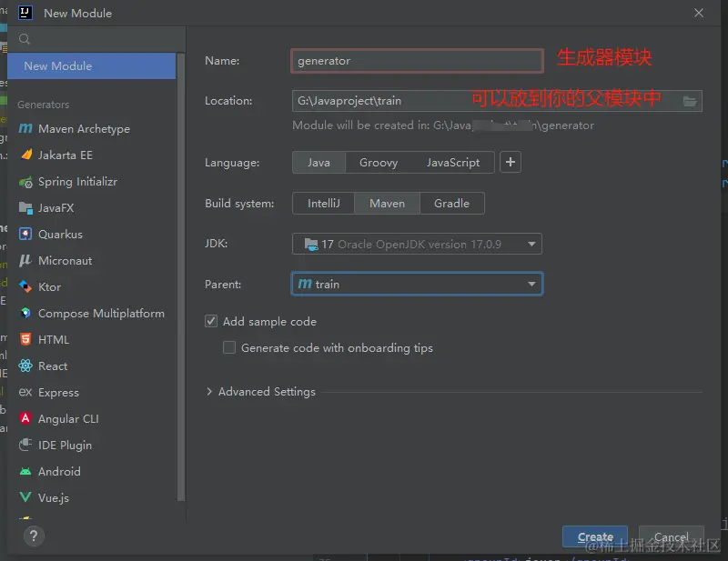728x561 pixels.
Task: Select Compose Multiplatform generator label
Action: click(x=101, y=313)
